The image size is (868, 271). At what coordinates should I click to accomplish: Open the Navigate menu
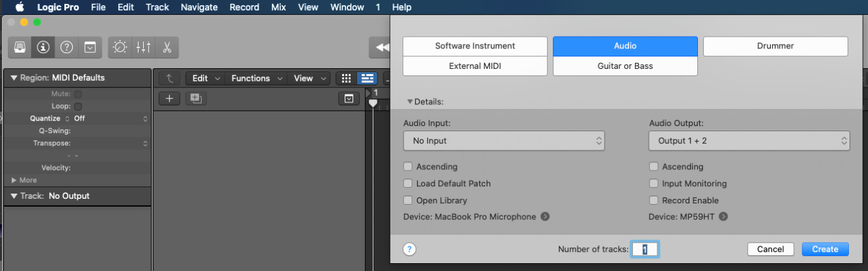point(200,7)
